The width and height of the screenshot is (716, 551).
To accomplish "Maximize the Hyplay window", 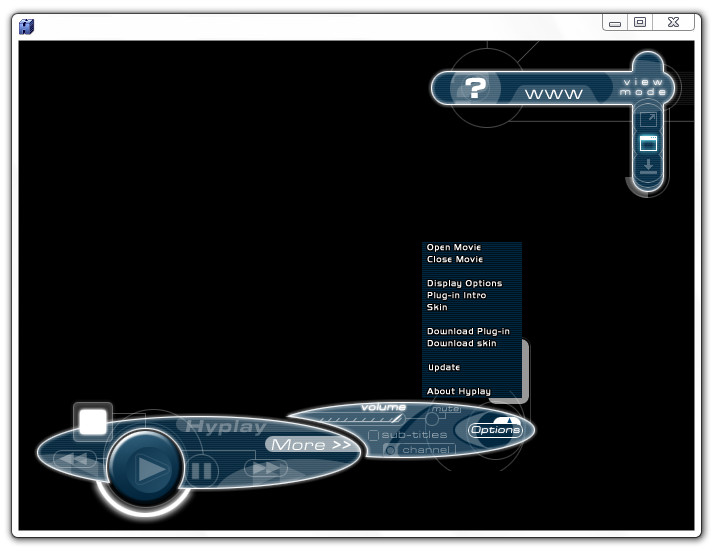I will click(x=640, y=22).
